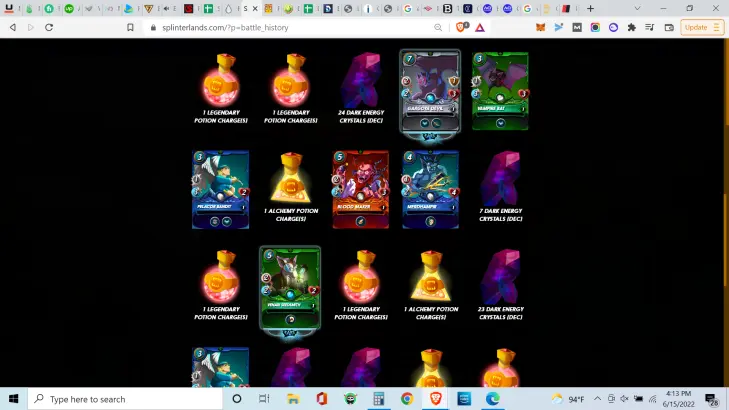
Task: Open the extensions puzzle-piece menu
Action: point(631,27)
